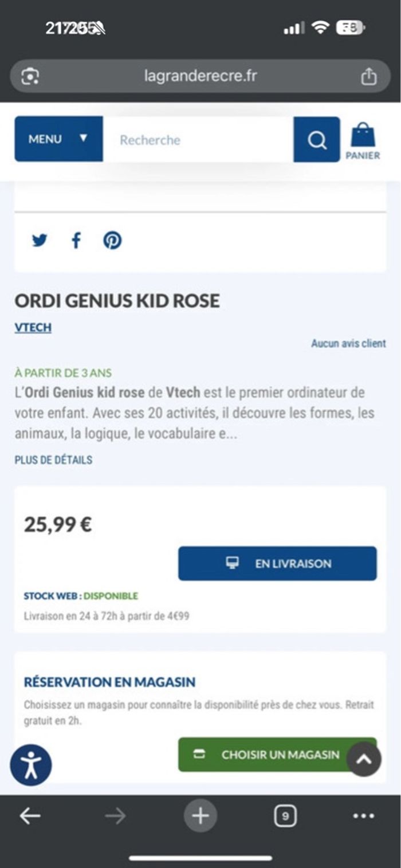Image resolution: width=401 pixels, height=868 pixels.
Task: Share product on Twitter
Action: (x=40, y=240)
